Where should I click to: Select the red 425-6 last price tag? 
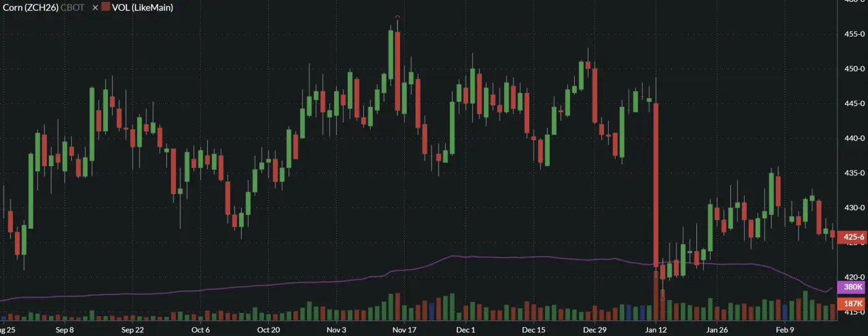pos(852,237)
